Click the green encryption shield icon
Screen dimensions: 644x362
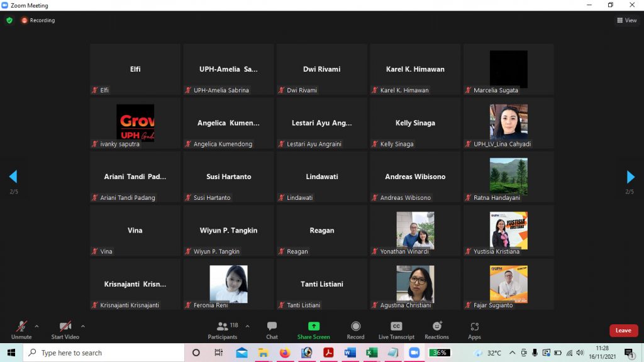(x=9, y=20)
